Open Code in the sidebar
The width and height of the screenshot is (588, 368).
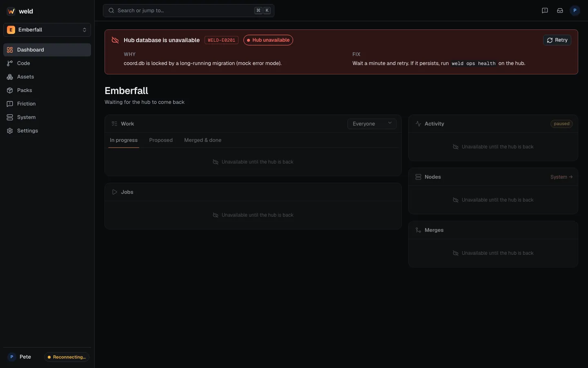[47, 63]
